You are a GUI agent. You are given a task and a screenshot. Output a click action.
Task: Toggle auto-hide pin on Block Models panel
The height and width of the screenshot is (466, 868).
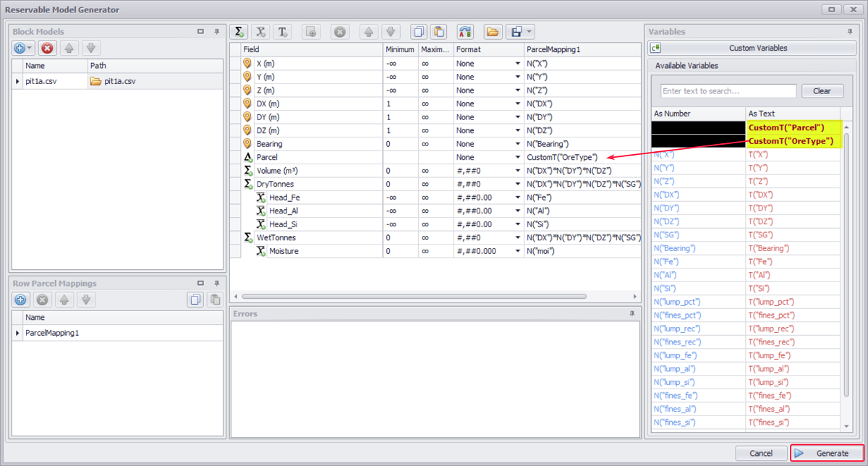pyautogui.click(x=216, y=32)
